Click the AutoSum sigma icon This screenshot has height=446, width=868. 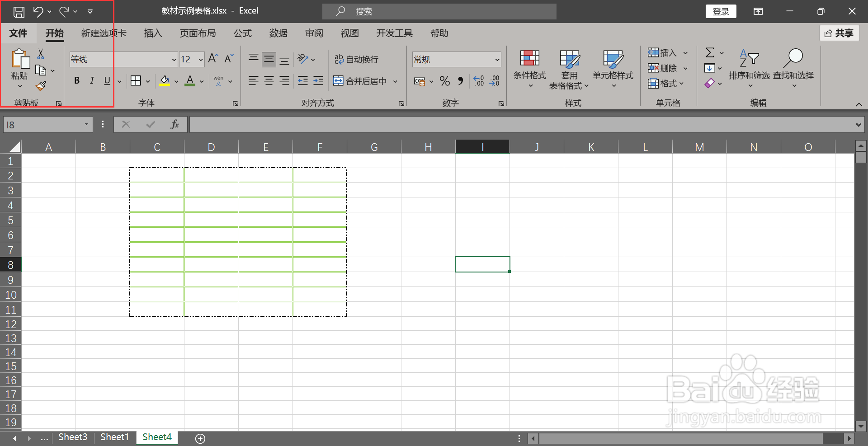[x=710, y=53]
